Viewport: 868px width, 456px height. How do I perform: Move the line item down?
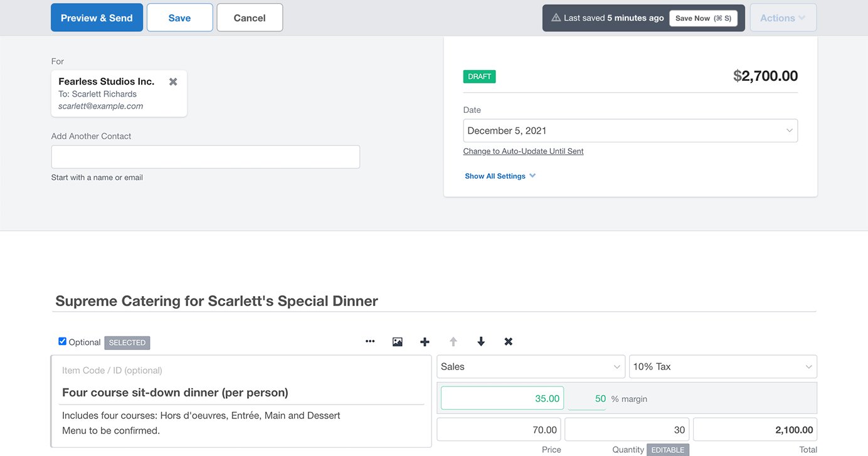pyautogui.click(x=480, y=341)
